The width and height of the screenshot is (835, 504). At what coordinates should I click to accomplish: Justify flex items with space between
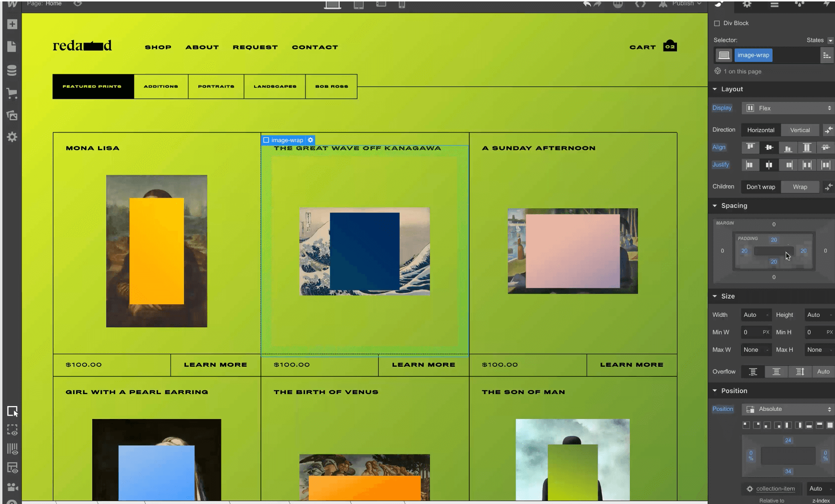[807, 165]
